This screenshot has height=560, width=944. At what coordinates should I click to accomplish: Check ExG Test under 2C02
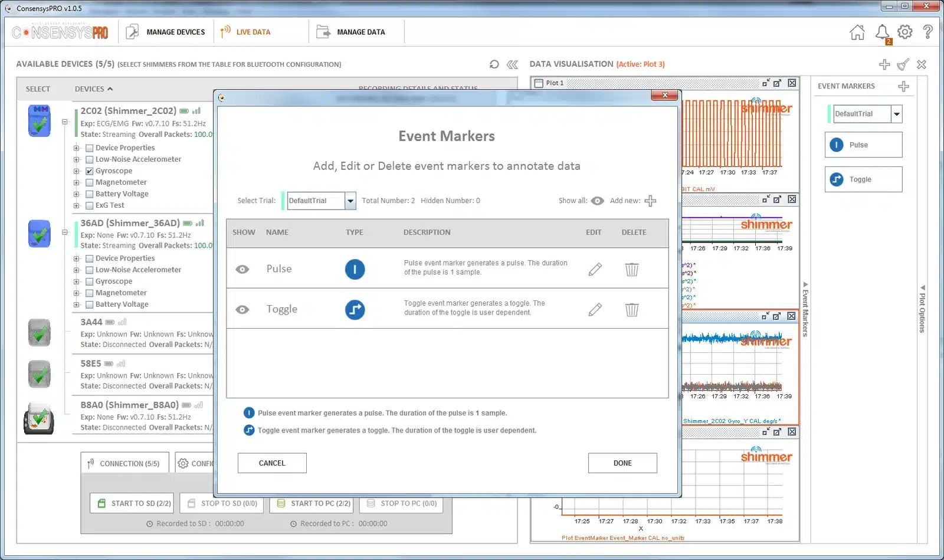tap(90, 205)
